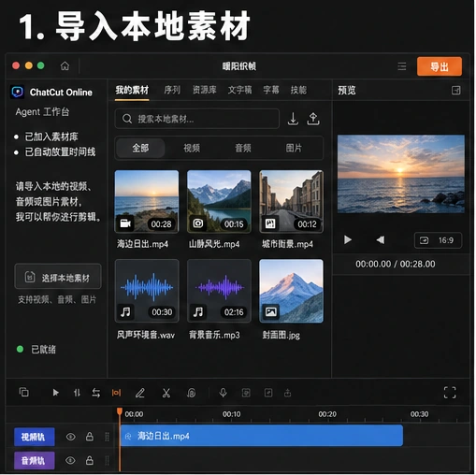The image size is (476, 475).
Task: Open the 16:9 aspect ratio dropdown
Action: pyautogui.click(x=438, y=240)
